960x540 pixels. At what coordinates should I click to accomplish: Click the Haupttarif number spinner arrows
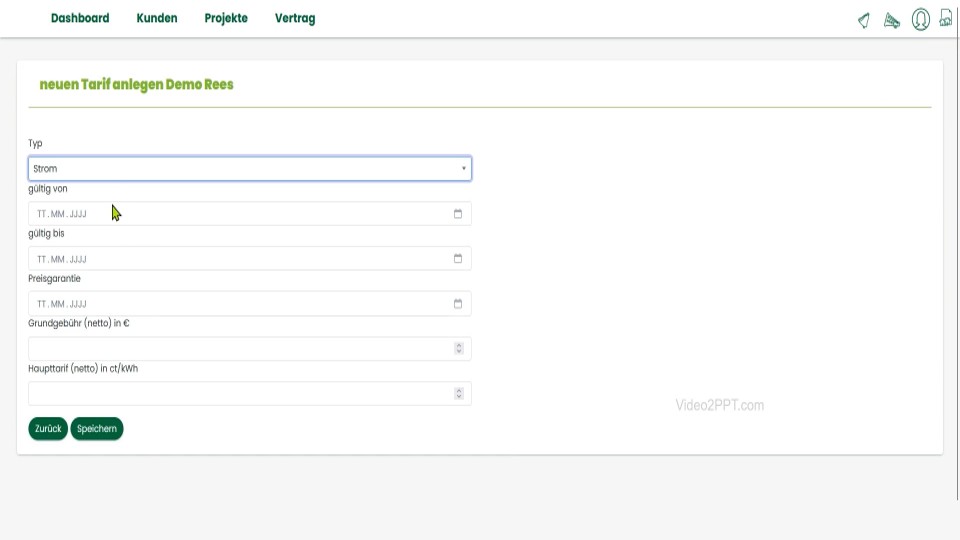tap(459, 394)
